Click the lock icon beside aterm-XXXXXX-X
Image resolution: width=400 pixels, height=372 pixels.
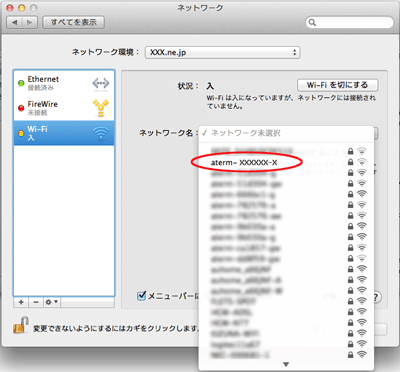[350, 162]
